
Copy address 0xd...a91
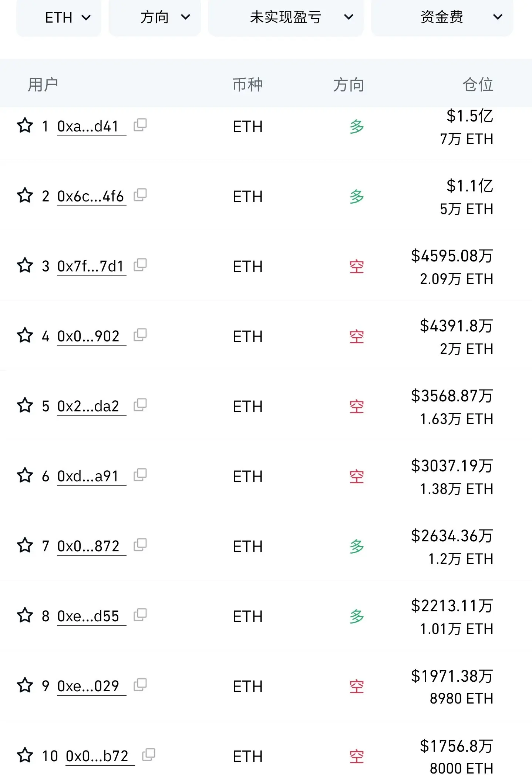(x=140, y=475)
